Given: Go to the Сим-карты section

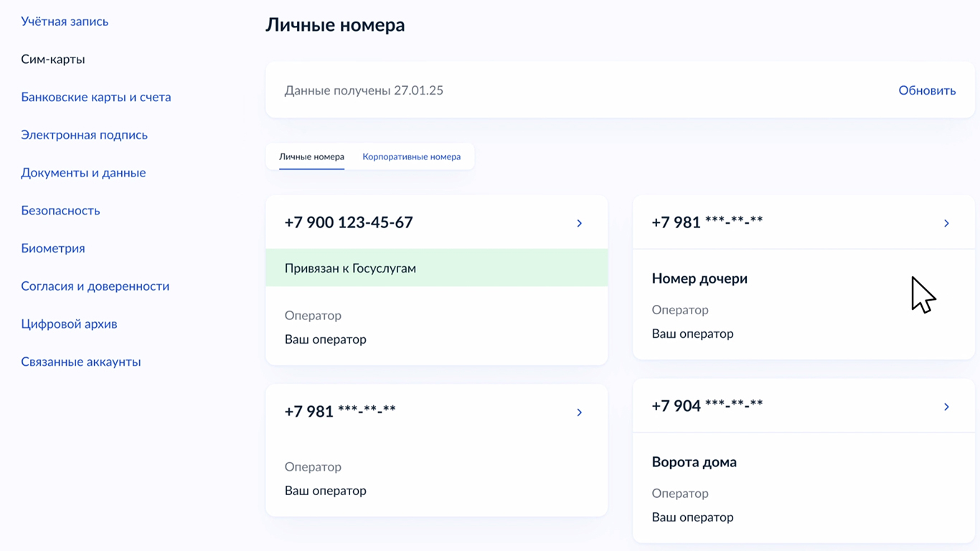Looking at the screenshot, I should (x=53, y=60).
